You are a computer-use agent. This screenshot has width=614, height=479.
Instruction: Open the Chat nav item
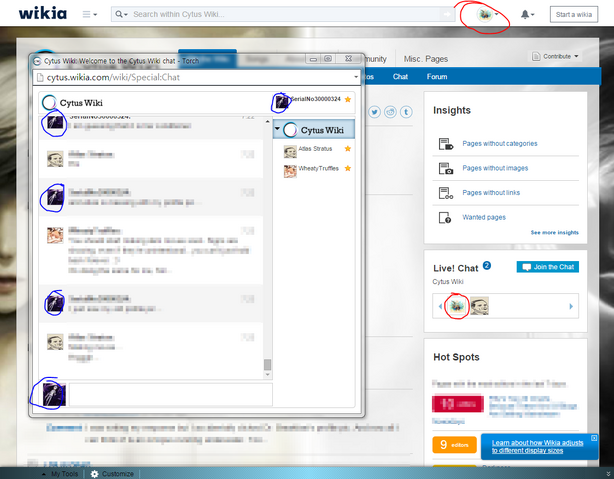click(400, 77)
